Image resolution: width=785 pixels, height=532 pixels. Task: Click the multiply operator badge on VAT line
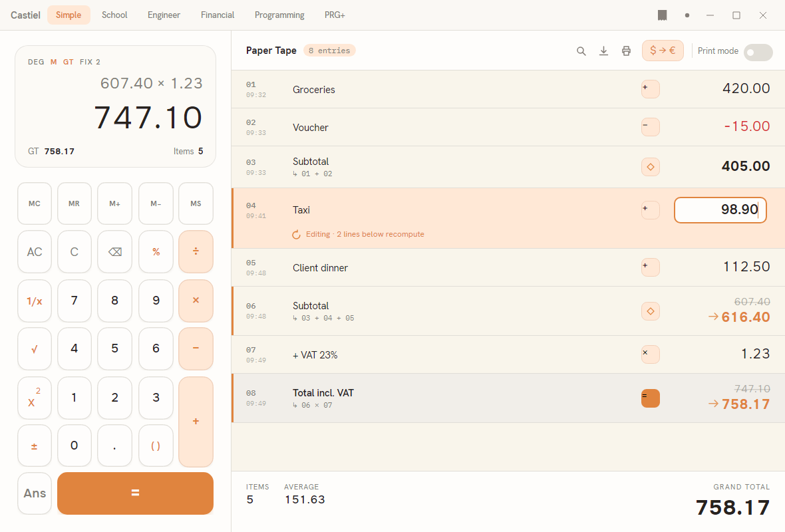[x=651, y=354]
